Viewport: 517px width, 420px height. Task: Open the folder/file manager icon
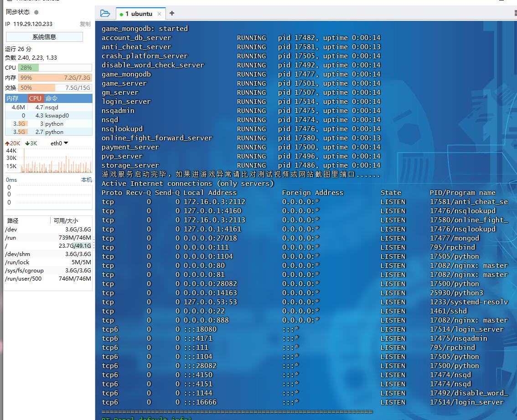(x=105, y=14)
